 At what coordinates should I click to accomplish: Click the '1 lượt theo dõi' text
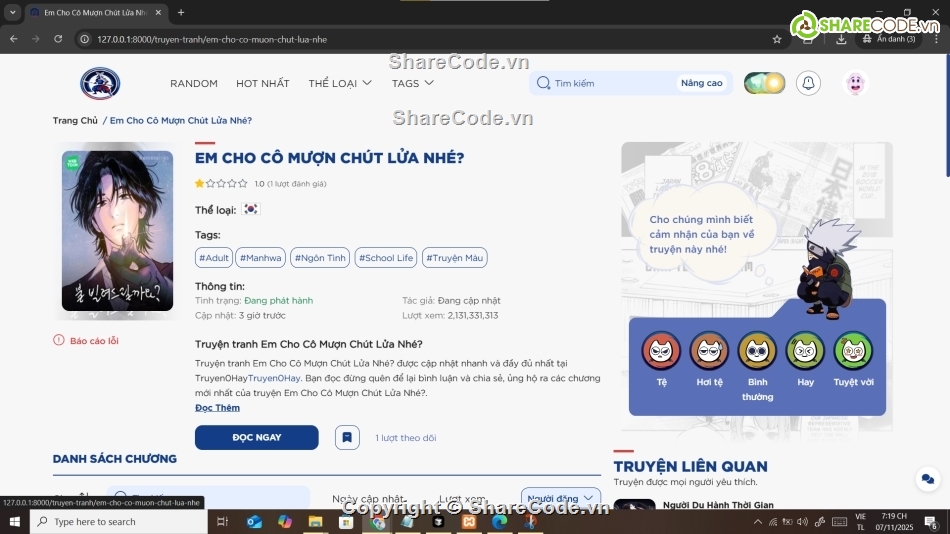405,438
